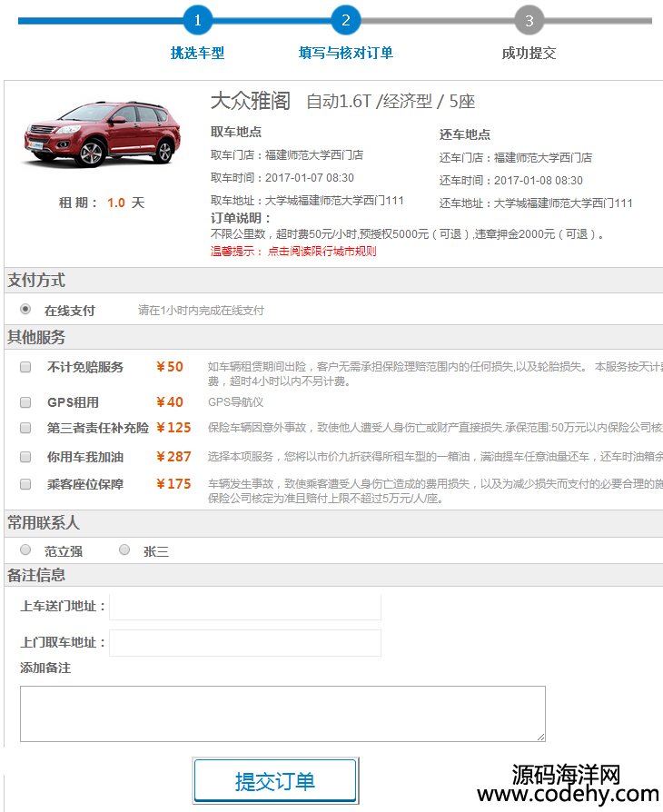Go to 挑选车型 step label

pyautogui.click(x=197, y=53)
